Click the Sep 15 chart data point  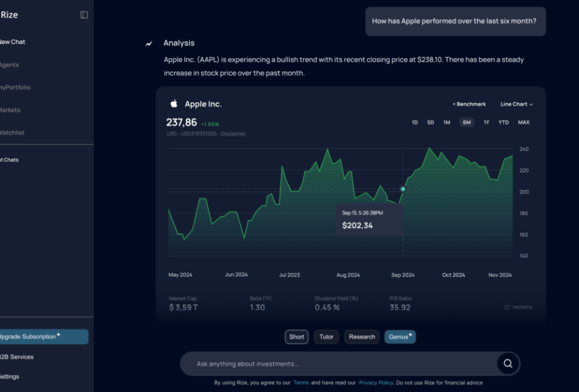point(403,189)
